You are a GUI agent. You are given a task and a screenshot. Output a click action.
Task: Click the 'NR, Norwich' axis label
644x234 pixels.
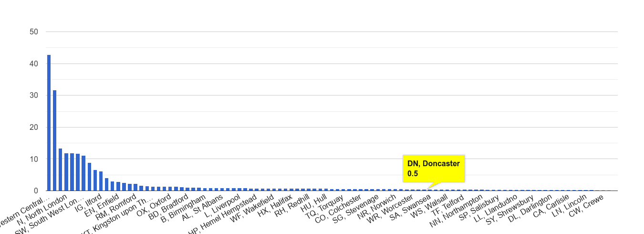pos(376,206)
